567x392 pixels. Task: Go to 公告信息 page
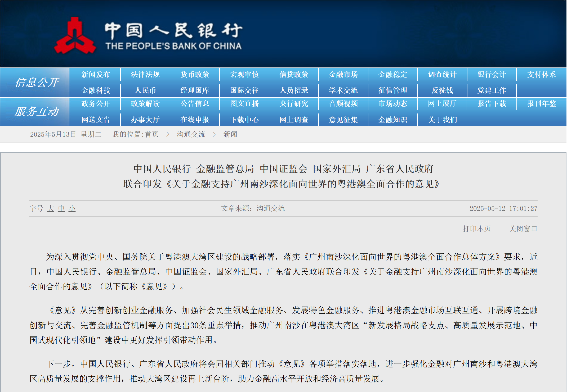coord(195,104)
